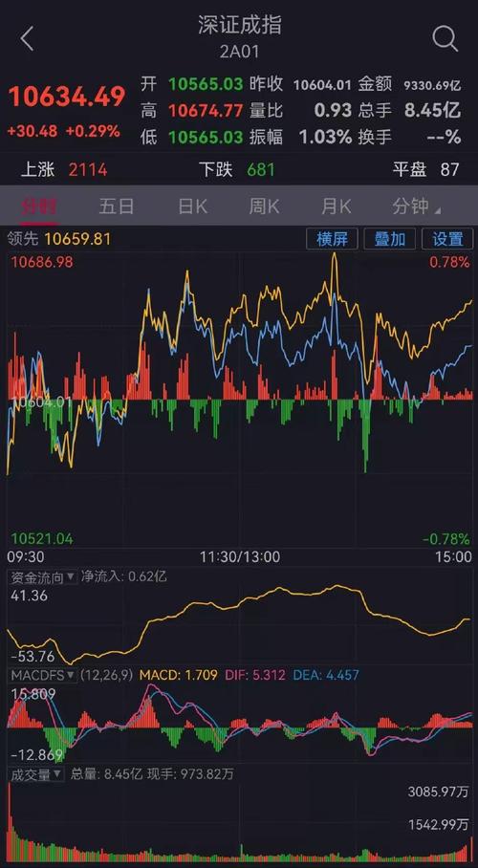Tap the DEA: 4.457 value
This screenshot has width=478, height=868.
326,675
